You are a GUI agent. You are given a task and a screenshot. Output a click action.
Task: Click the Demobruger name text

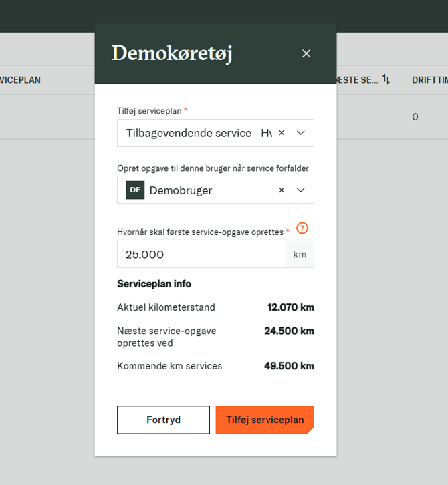tap(181, 190)
